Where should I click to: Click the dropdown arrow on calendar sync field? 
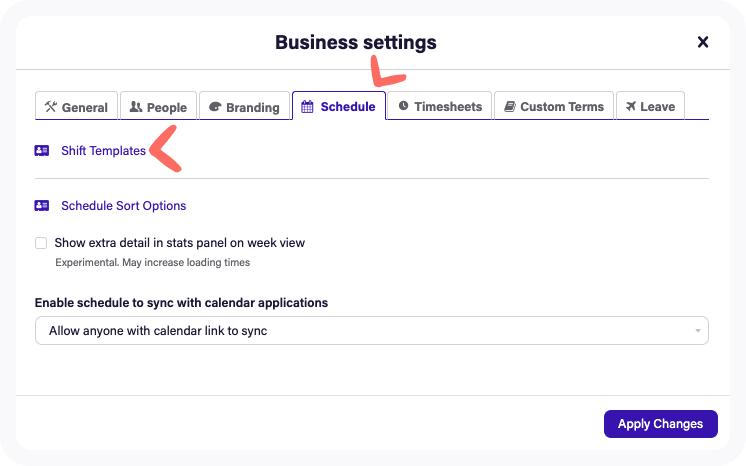696,331
